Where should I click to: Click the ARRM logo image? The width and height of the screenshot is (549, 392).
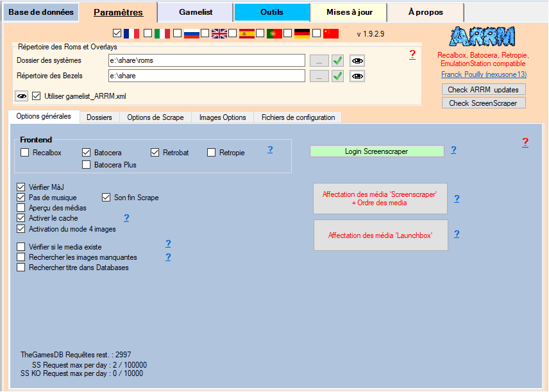point(482,37)
